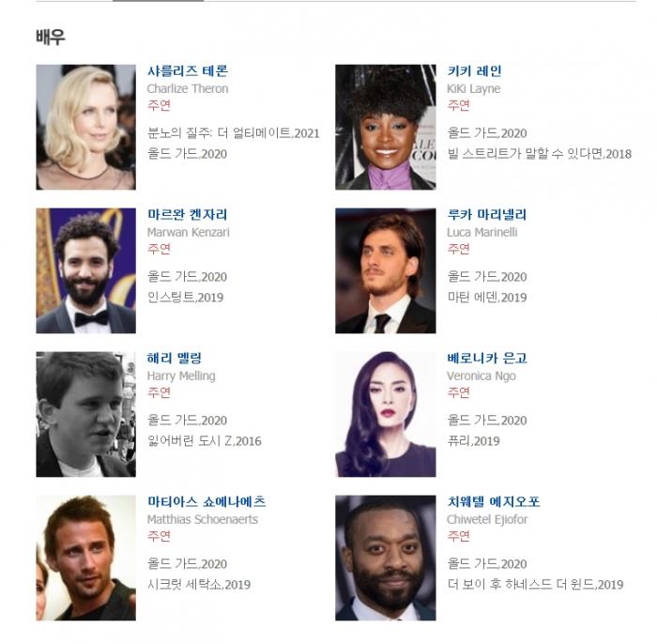This screenshot has height=644, width=657.
Task: Select Chiwetel Ejiofor's photo thumbnail
Action: 386,558
